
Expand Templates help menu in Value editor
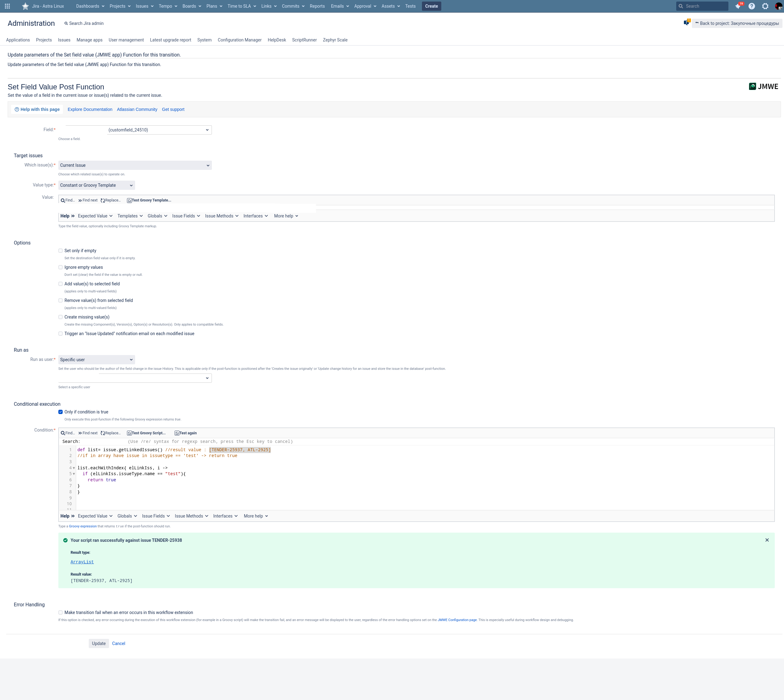[x=130, y=216]
